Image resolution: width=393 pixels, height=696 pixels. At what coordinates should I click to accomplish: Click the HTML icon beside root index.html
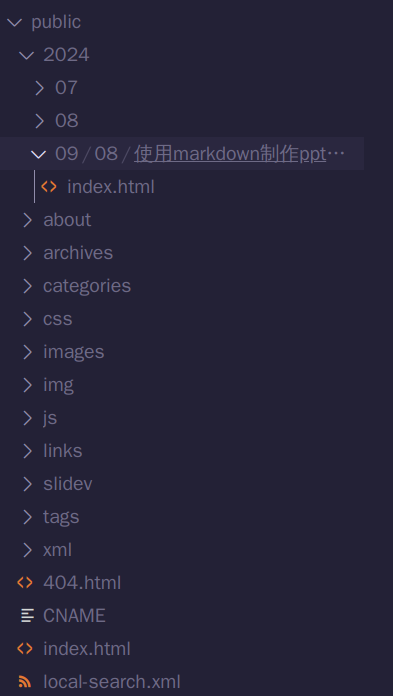(x=25, y=649)
